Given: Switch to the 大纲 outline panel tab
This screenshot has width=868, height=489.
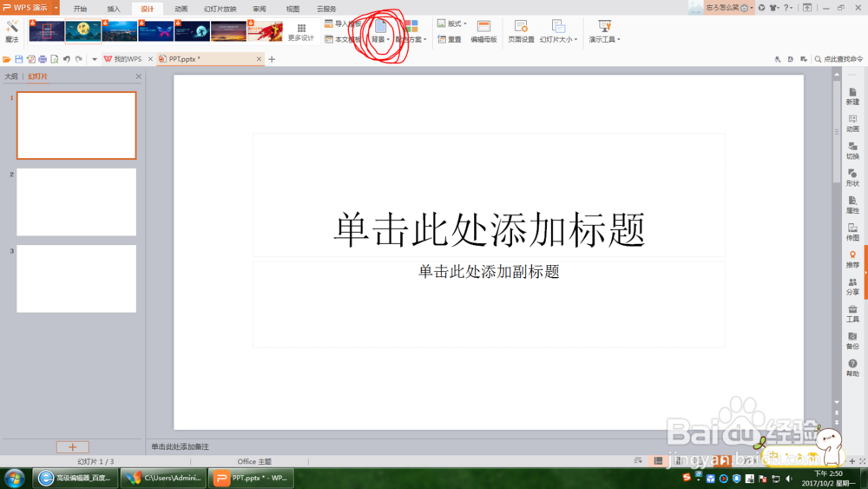Looking at the screenshot, I should point(11,76).
